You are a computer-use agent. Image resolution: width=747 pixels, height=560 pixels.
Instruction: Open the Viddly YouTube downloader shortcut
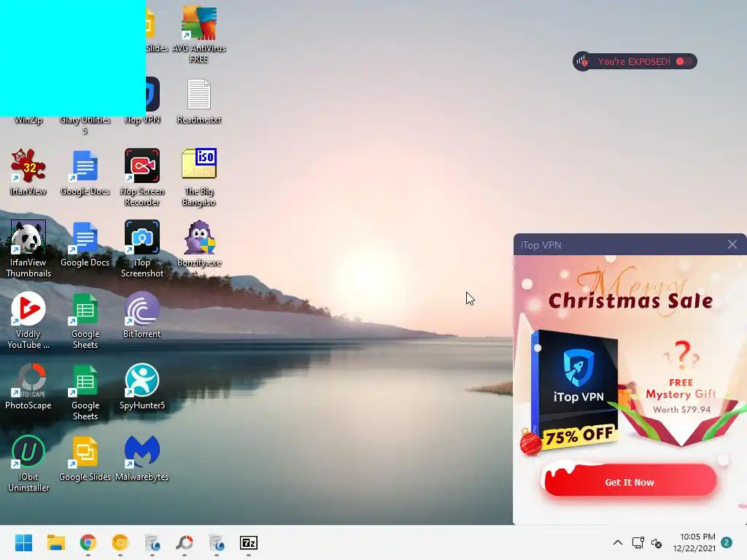(28, 308)
